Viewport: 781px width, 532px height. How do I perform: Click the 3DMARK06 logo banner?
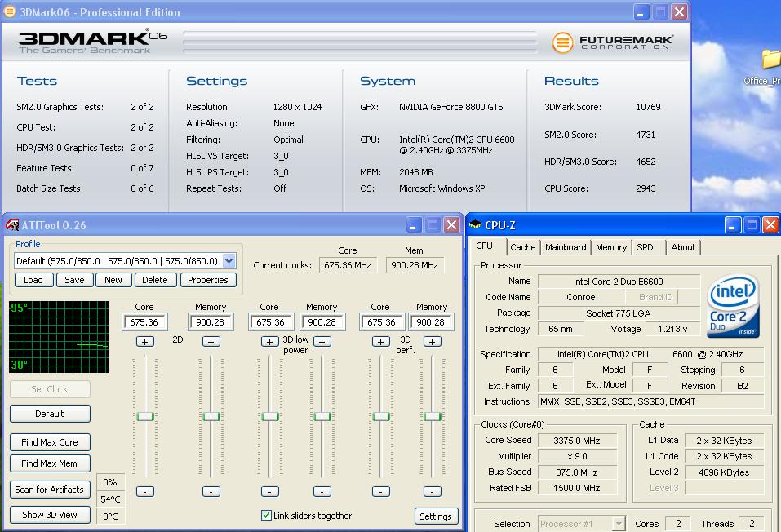tap(93, 42)
